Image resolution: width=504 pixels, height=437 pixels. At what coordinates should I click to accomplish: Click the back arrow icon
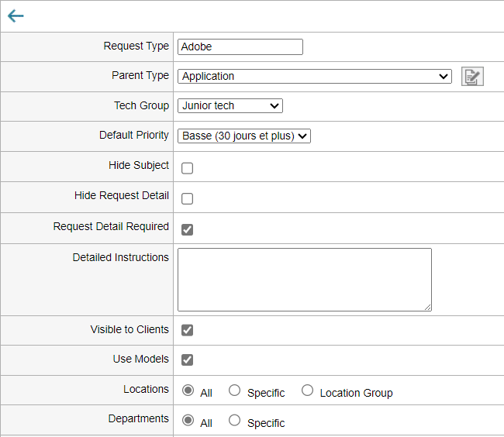tap(16, 16)
